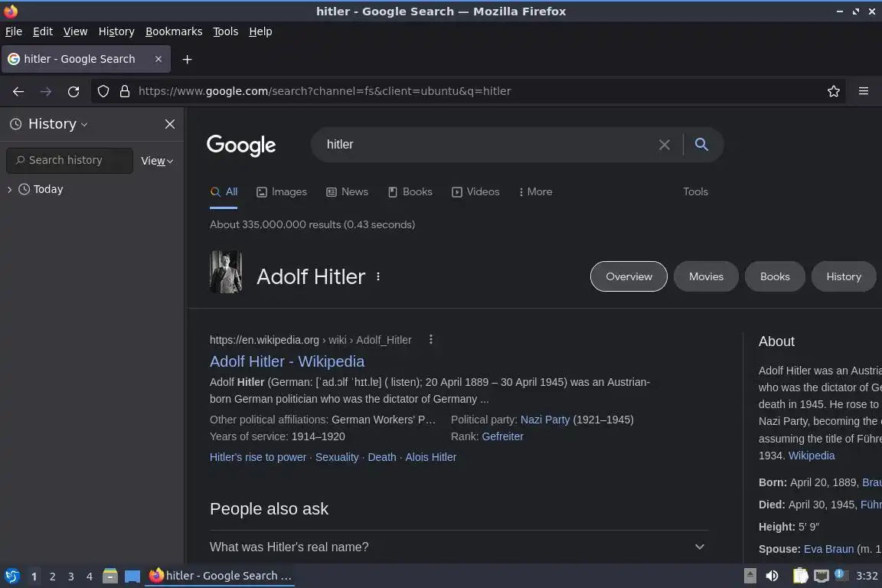Switch to Books search results tab
The height and width of the screenshot is (588, 882).
point(410,192)
